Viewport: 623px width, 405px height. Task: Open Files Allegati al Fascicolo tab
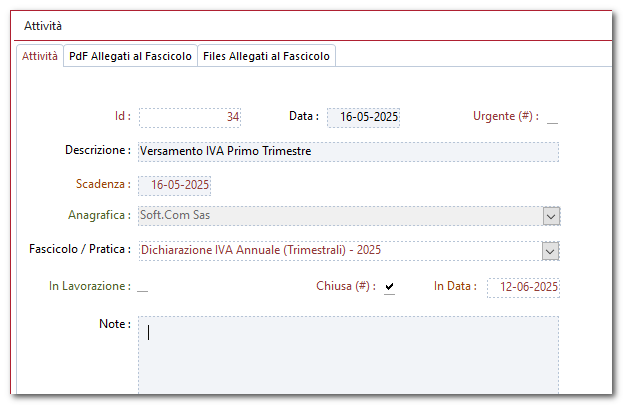click(266, 57)
